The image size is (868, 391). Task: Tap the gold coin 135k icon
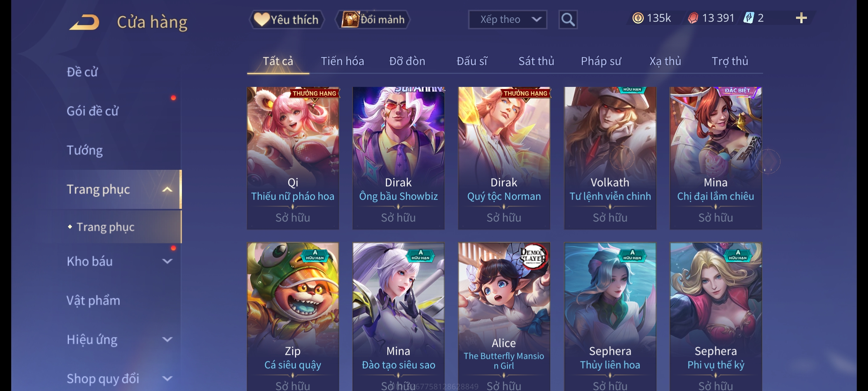[638, 18]
